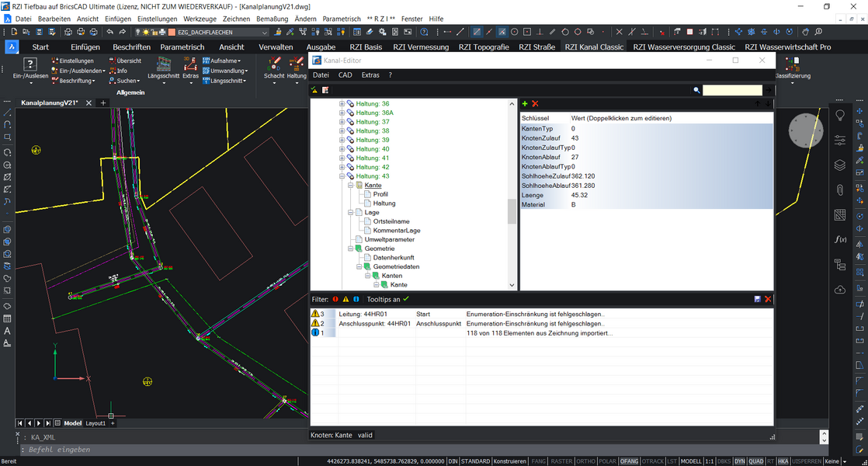The image size is (868, 466).
Task: Click the undo arrow in the toolbar
Action: [110, 32]
